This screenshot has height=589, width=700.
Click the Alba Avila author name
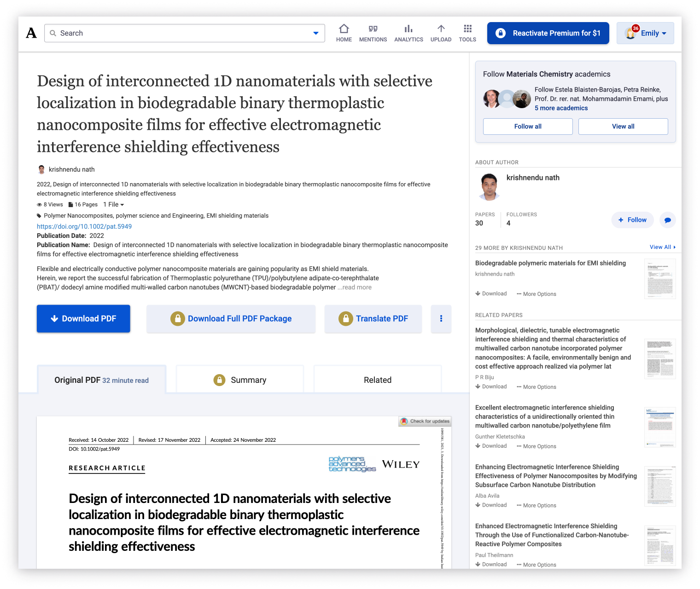(x=487, y=496)
